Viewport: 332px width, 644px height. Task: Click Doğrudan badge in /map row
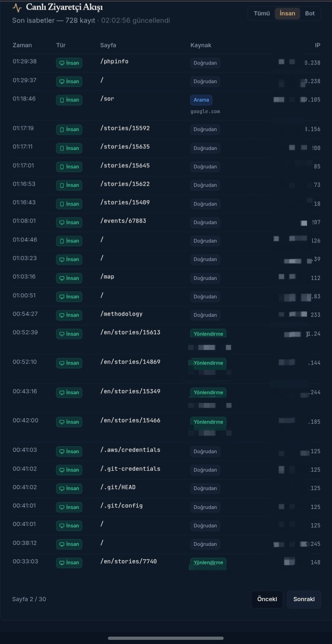tap(205, 278)
